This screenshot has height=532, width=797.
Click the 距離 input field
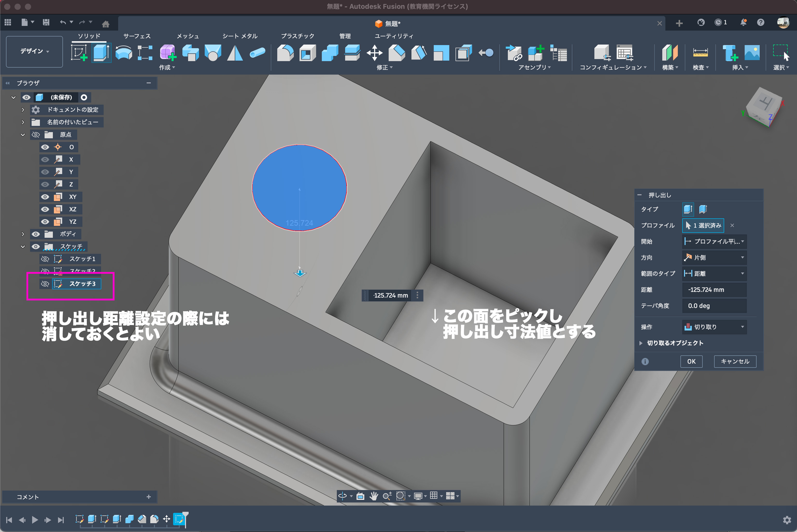click(714, 290)
